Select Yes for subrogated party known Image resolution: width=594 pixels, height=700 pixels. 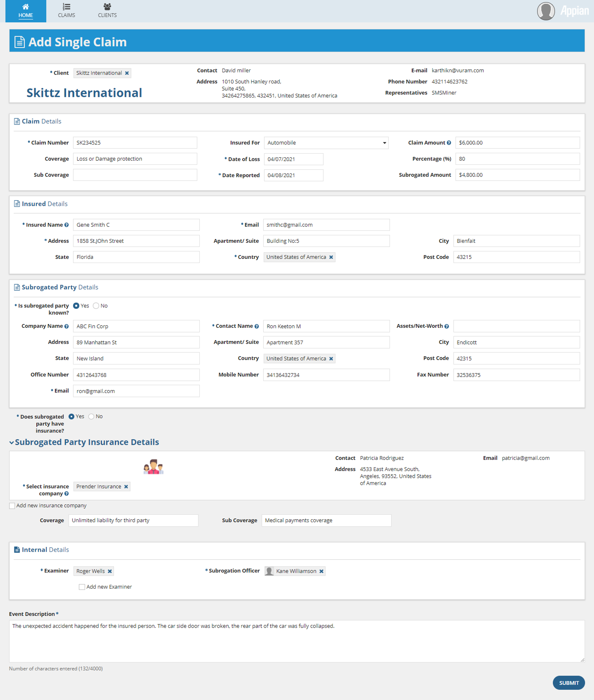76,306
